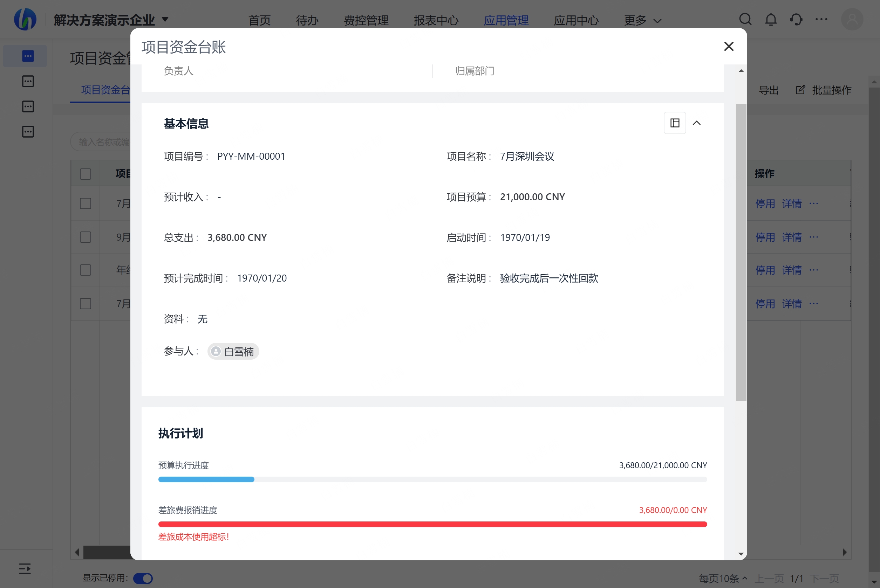Click the search magnifier icon
880x588 pixels.
(x=745, y=19)
